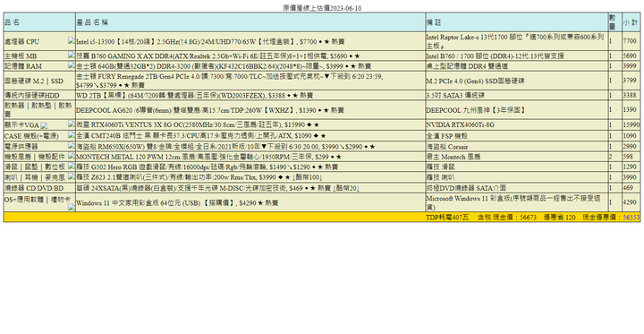Screen dimensions: 644x334
Task: Click the 傳統內接硬碟HDD category label
Action: pyautogui.click(x=32, y=95)
